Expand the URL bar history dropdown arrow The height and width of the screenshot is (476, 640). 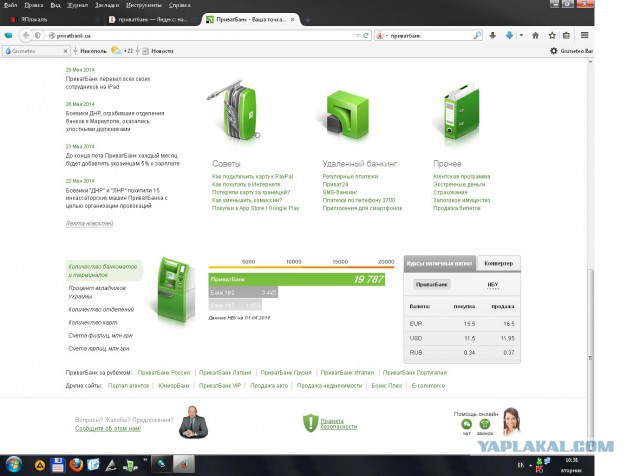click(357, 36)
